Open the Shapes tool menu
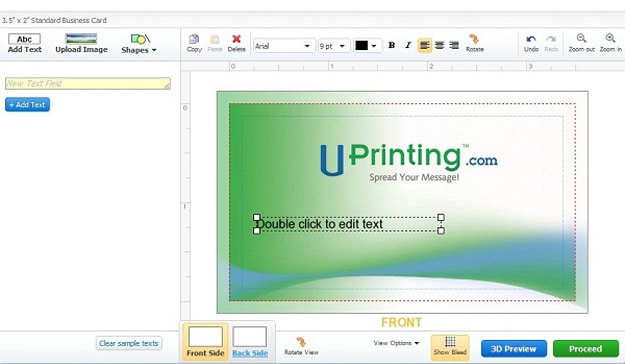The image size is (625, 364). click(x=139, y=44)
